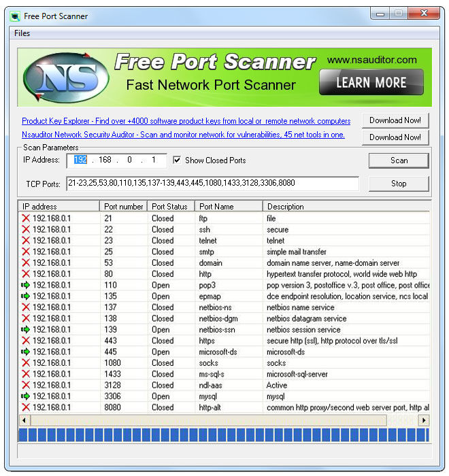Toggle the Show Closed Ports checkbox

[177, 160]
